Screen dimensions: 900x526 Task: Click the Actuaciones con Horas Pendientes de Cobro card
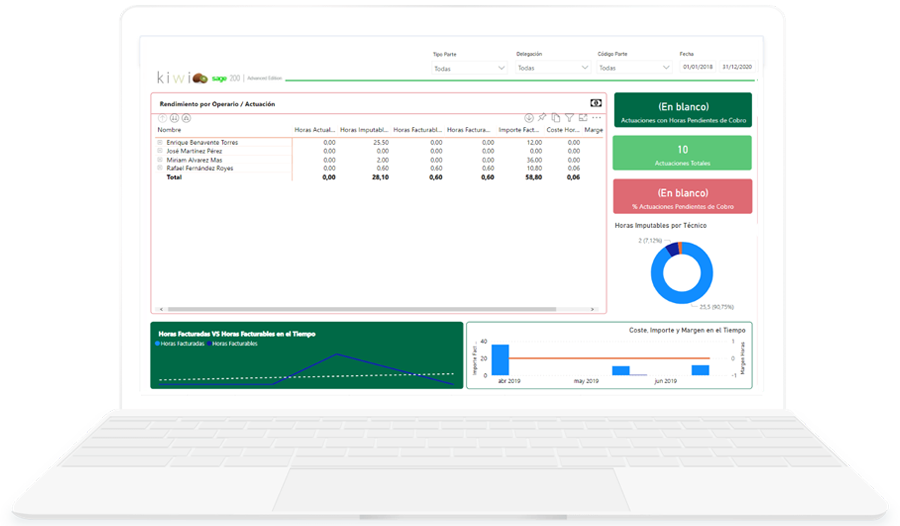[x=683, y=110]
